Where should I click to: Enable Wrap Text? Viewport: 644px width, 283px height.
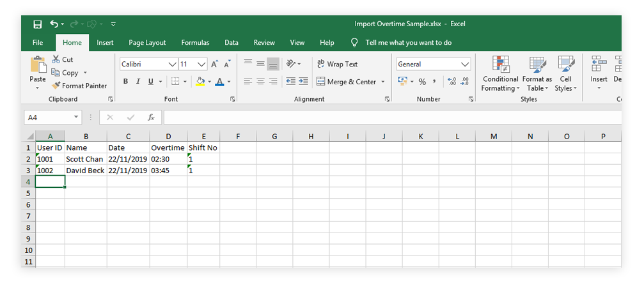[x=337, y=64]
